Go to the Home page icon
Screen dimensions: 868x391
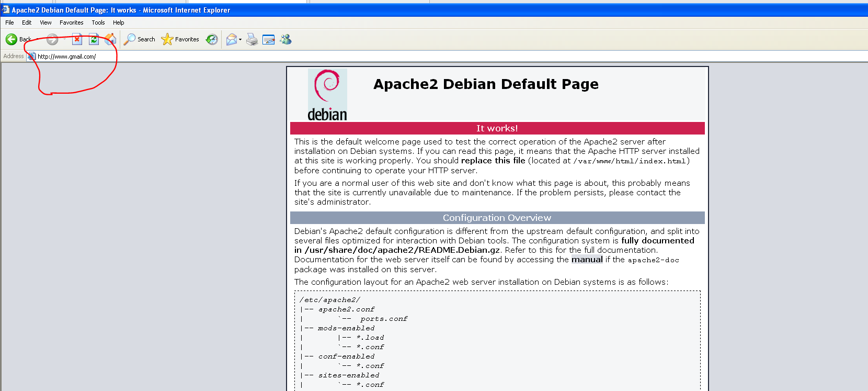click(x=110, y=39)
